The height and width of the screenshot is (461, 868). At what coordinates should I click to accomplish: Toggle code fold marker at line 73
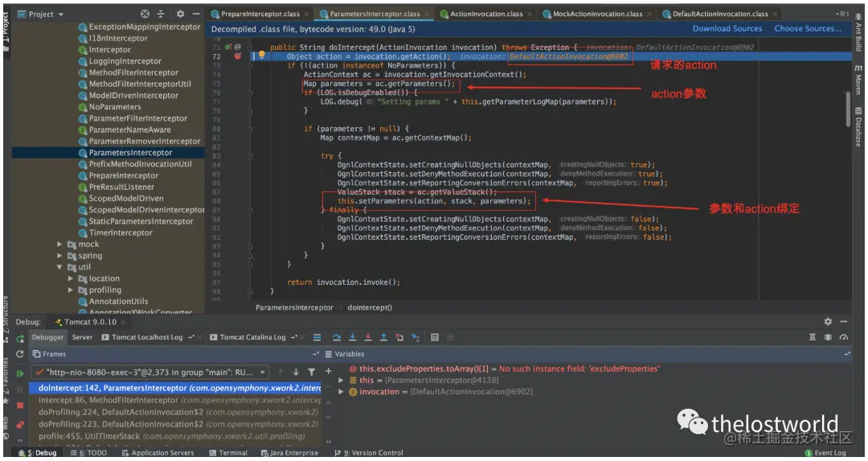[250, 65]
